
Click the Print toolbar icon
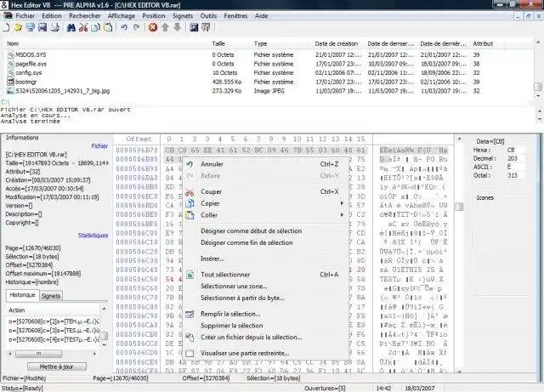(55, 27)
